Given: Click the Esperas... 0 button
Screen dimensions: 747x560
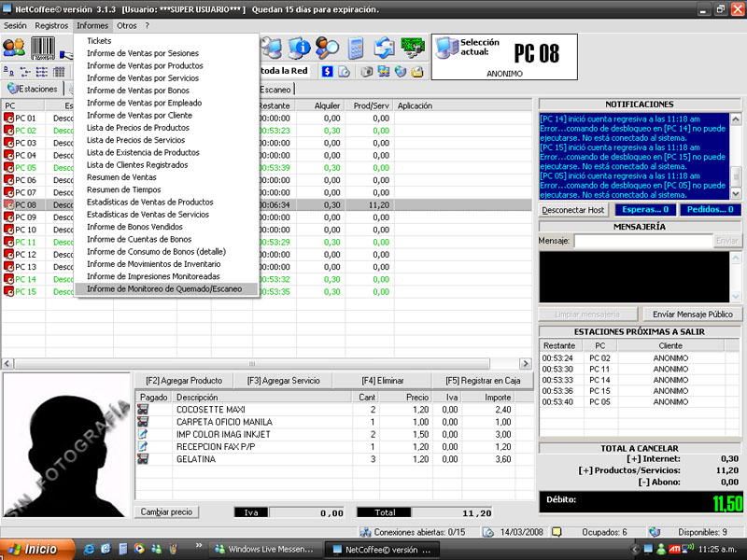Looking at the screenshot, I should point(645,209).
